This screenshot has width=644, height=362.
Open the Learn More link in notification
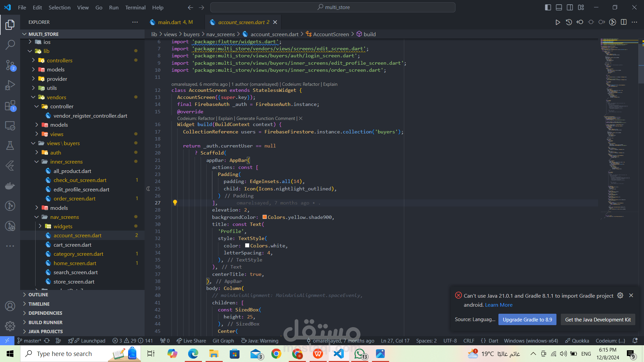[x=498, y=305]
